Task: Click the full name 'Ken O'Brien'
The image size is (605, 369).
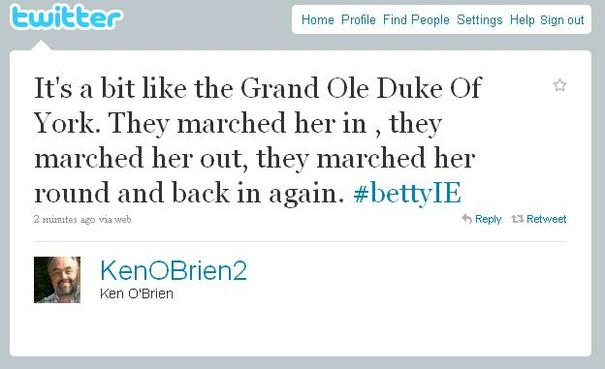Action: coord(137,294)
